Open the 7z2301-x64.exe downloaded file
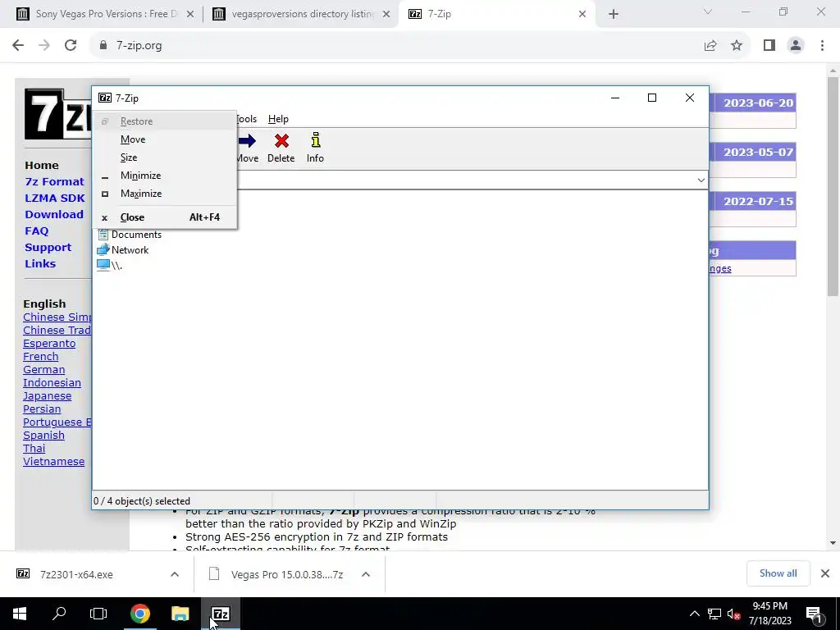The width and height of the screenshot is (840, 630). pyautogui.click(x=76, y=574)
